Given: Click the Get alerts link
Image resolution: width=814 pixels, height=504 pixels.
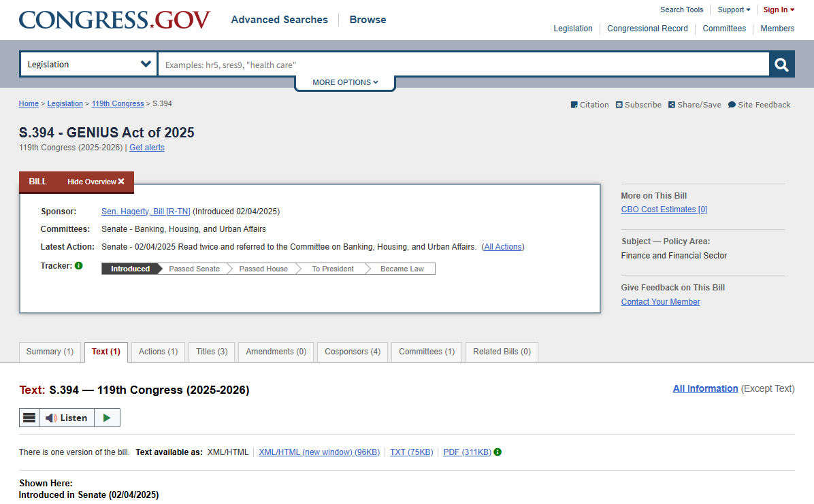Looking at the screenshot, I should [x=147, y=148].
